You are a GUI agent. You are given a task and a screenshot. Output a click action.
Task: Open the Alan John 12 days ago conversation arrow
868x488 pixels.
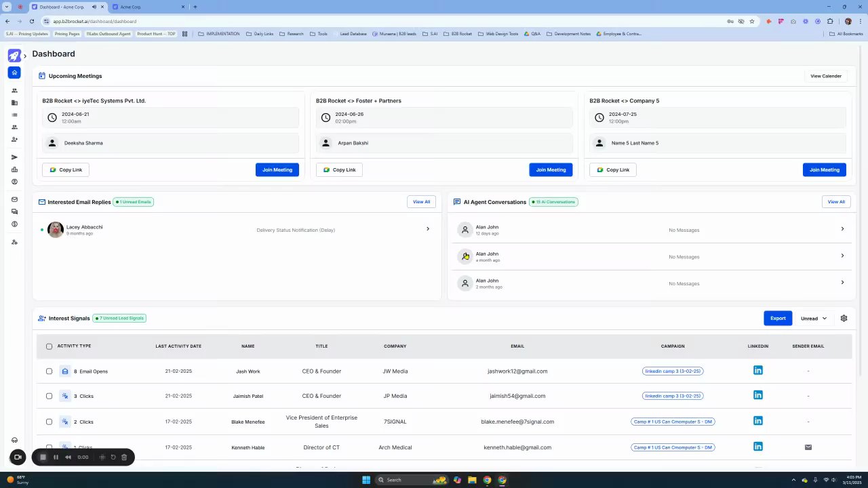click(x=842, y=229)
